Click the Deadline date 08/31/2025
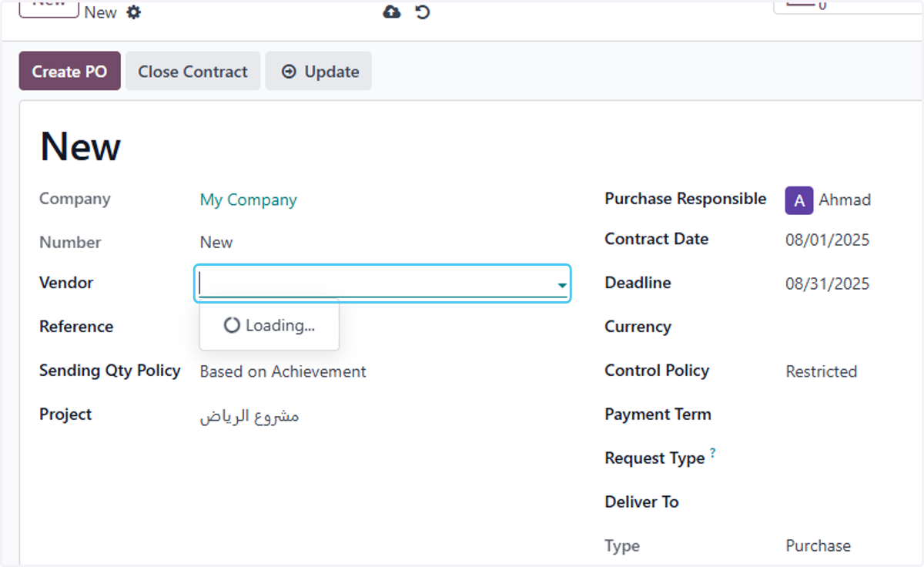This screenshot has width=924, height=567. [x=827, y=283]
